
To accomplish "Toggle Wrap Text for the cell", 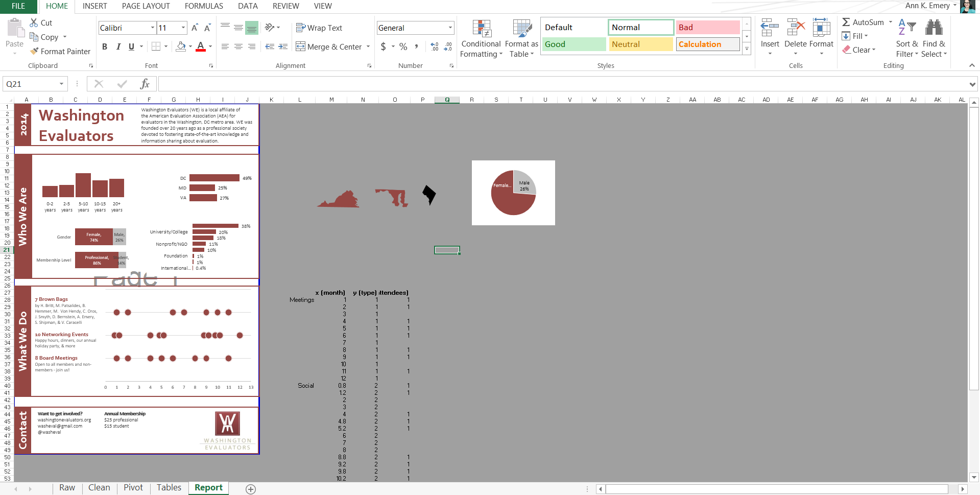I will (x=319, y=28).
